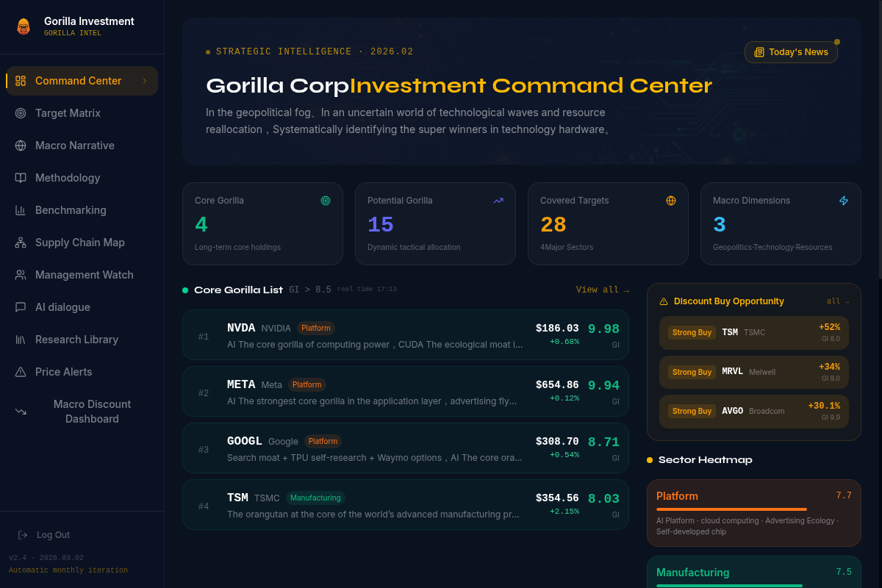Open Management Watch from sidebar

tap(82, 275)
